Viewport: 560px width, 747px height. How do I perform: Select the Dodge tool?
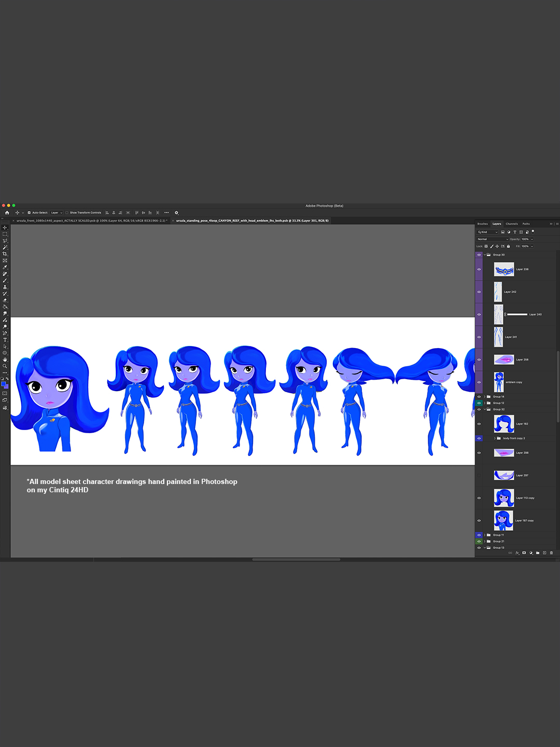[x=5, y=326]
